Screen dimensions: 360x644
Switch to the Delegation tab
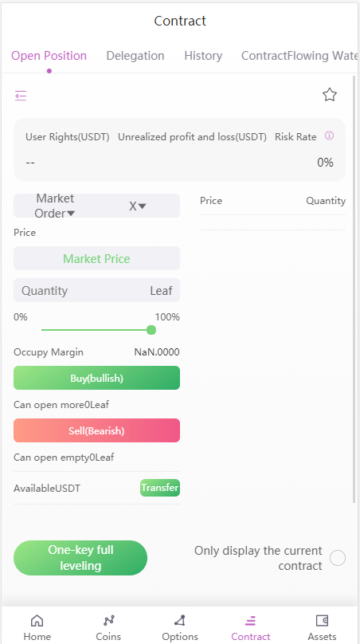point(135,56)
